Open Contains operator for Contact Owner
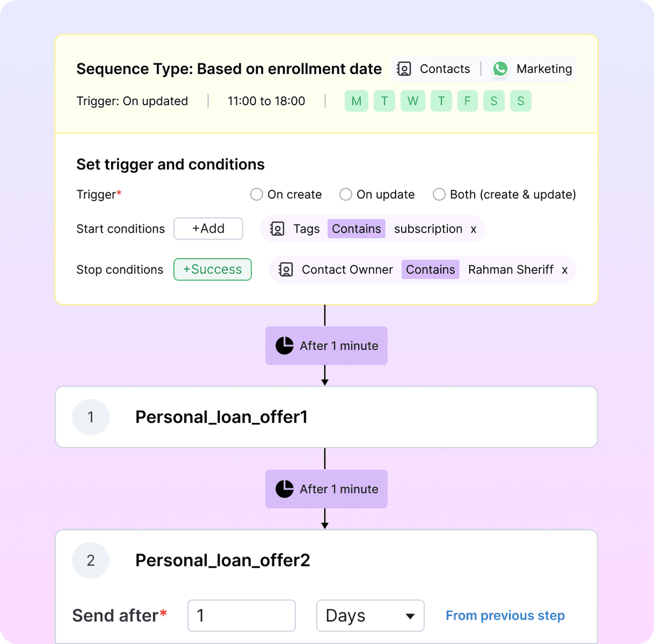Screen dimensions: 654x644 tap(431, 270)
